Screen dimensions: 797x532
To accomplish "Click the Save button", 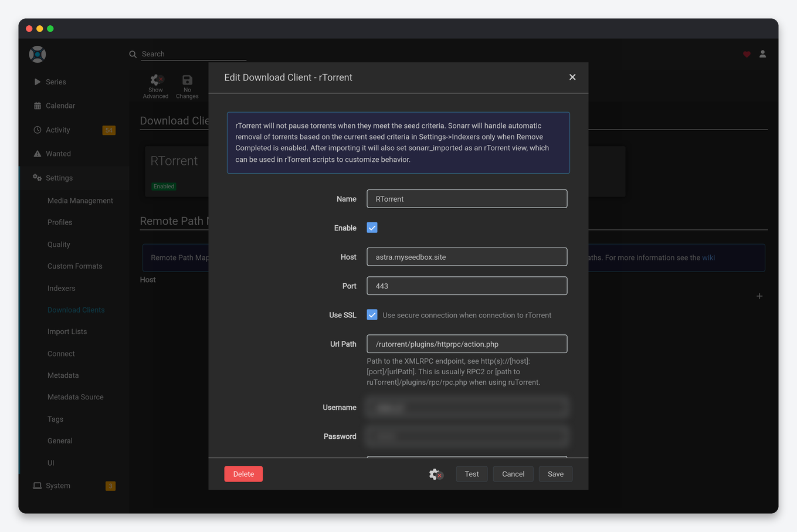I will coord(555,474).
